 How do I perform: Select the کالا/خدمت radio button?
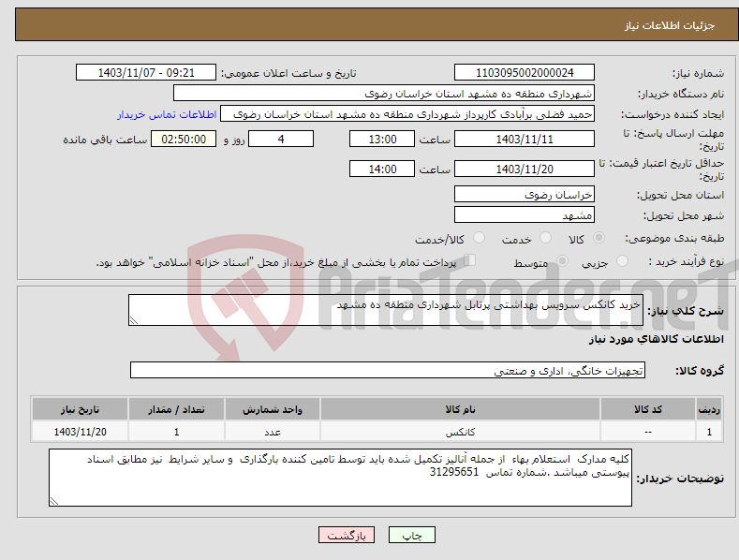click(479, 238)
